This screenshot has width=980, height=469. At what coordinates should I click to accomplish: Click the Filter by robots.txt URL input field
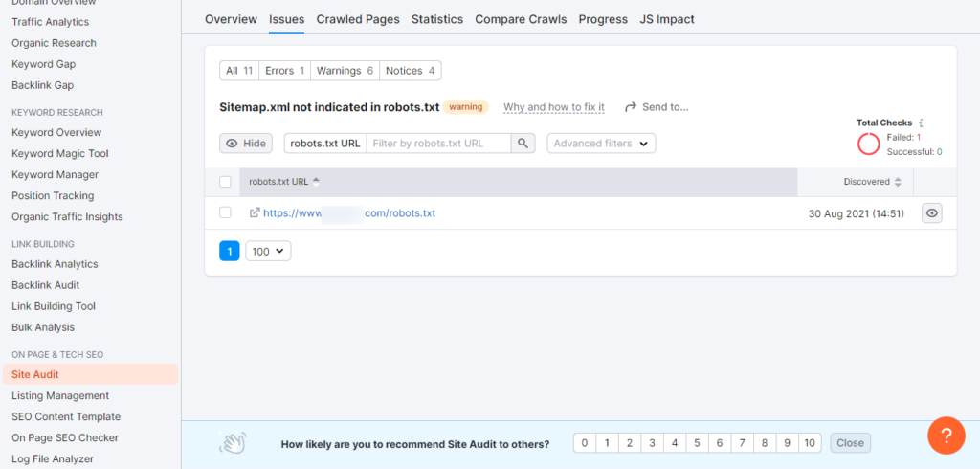point(438,144)
